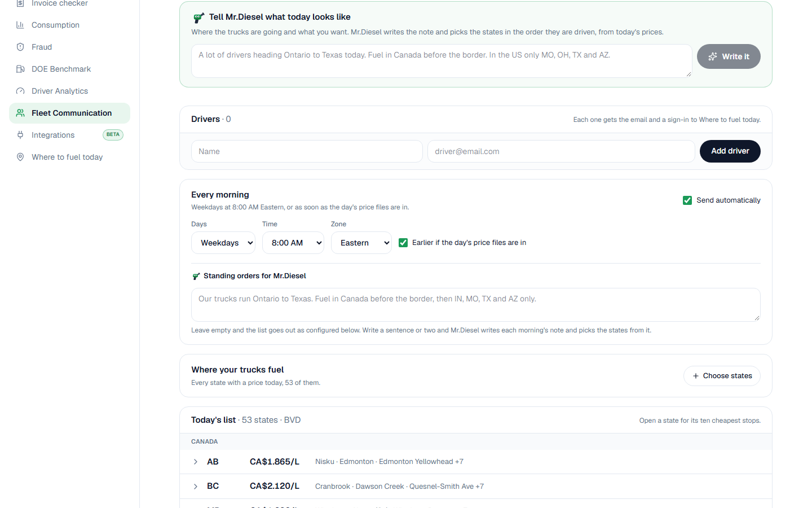The width and height of the screenshot is (812, 508).
Task: Open the Zone dropdown showing Eastern
Action: tap(361, 243)
